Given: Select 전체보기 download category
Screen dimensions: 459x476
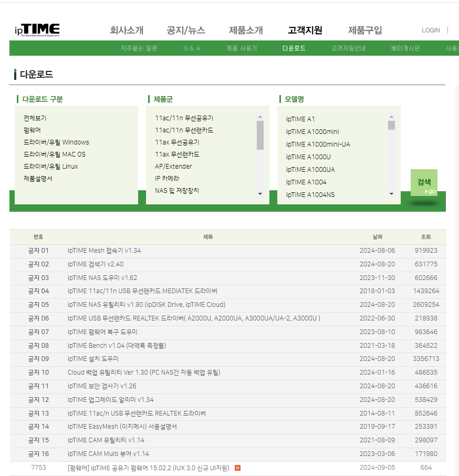Looking at the screenshot, I should point(35,118).
